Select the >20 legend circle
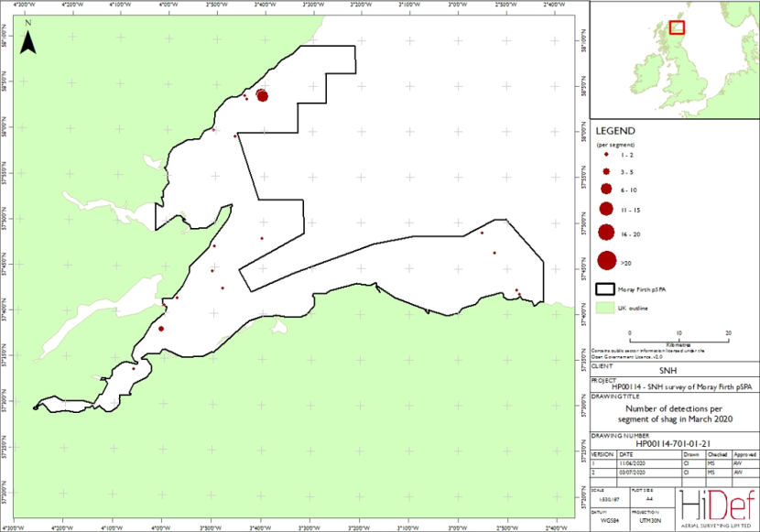 [607, 261]
